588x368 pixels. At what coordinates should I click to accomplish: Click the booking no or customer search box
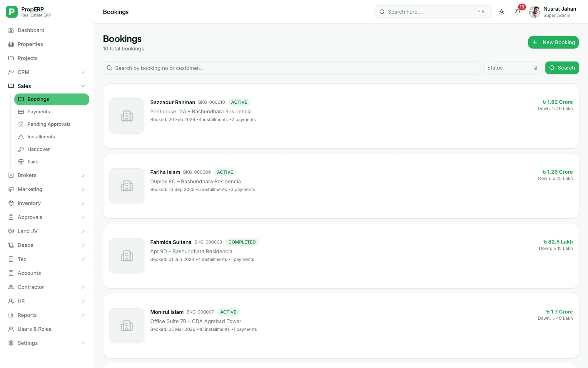click(291, 68)
